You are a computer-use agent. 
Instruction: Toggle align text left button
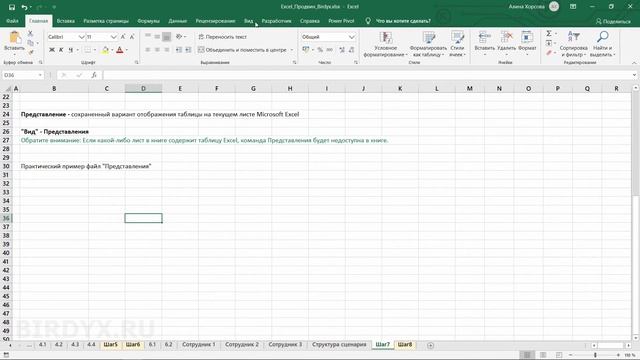[148, 50]
